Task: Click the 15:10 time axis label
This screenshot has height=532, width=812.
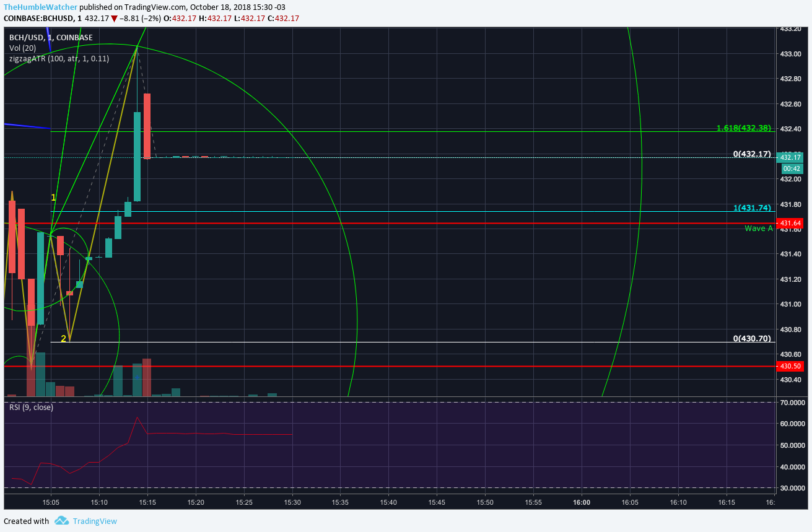Action: point(99,502)
